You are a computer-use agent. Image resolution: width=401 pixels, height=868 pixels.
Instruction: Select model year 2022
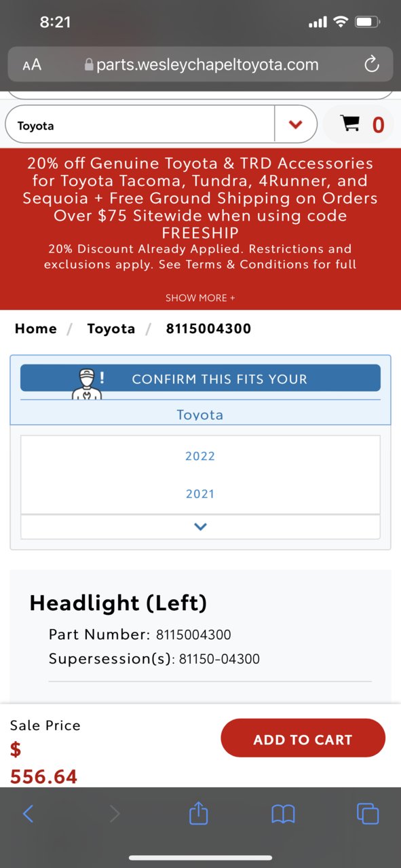point(200,456)
